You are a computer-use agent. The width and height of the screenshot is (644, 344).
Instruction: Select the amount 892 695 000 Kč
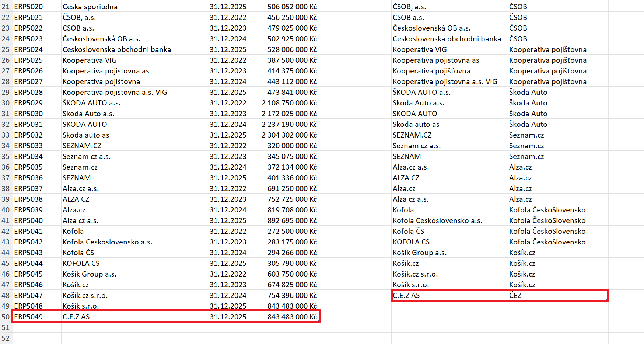292,220
